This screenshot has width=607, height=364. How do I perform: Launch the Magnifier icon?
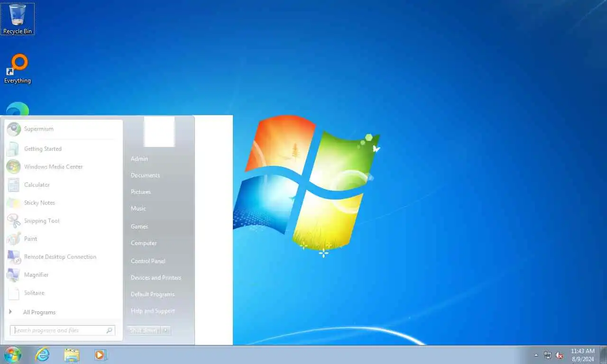click(13, 275)
